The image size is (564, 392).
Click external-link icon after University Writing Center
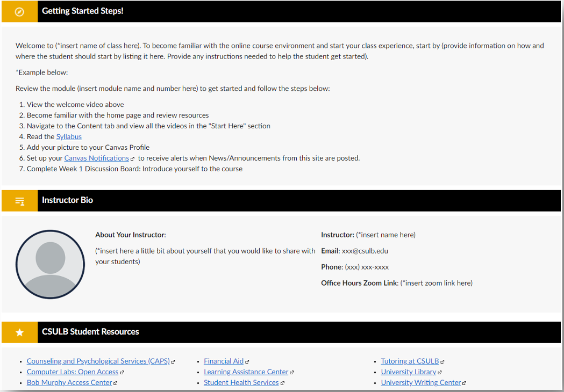(465, 383)
